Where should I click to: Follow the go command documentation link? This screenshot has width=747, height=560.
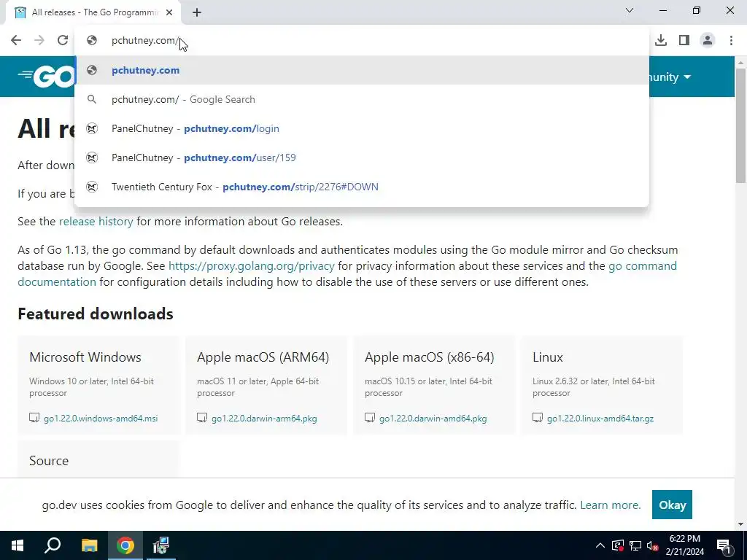click(347, 274)
